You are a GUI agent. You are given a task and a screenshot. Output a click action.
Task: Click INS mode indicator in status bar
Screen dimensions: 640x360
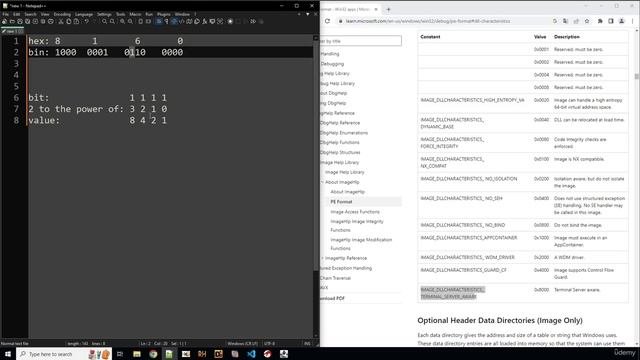pos(307,344)
